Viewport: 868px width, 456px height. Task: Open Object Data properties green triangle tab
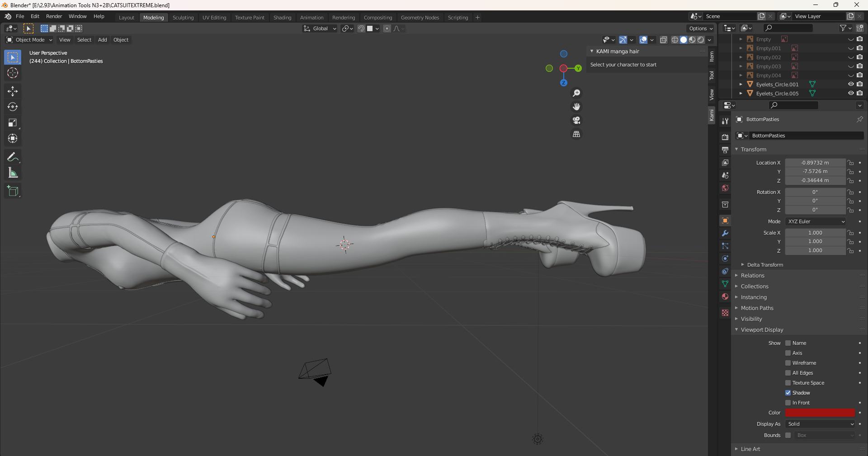coord(725,284)
